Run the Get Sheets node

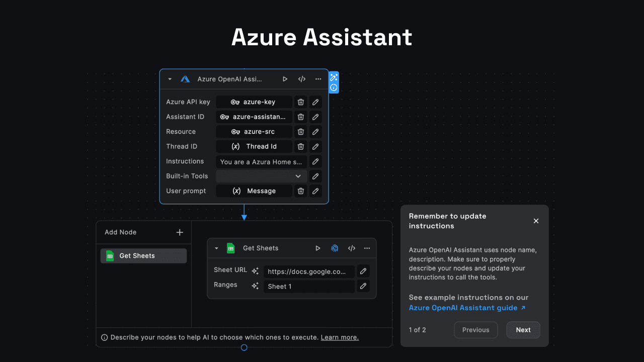click(317, 248)
